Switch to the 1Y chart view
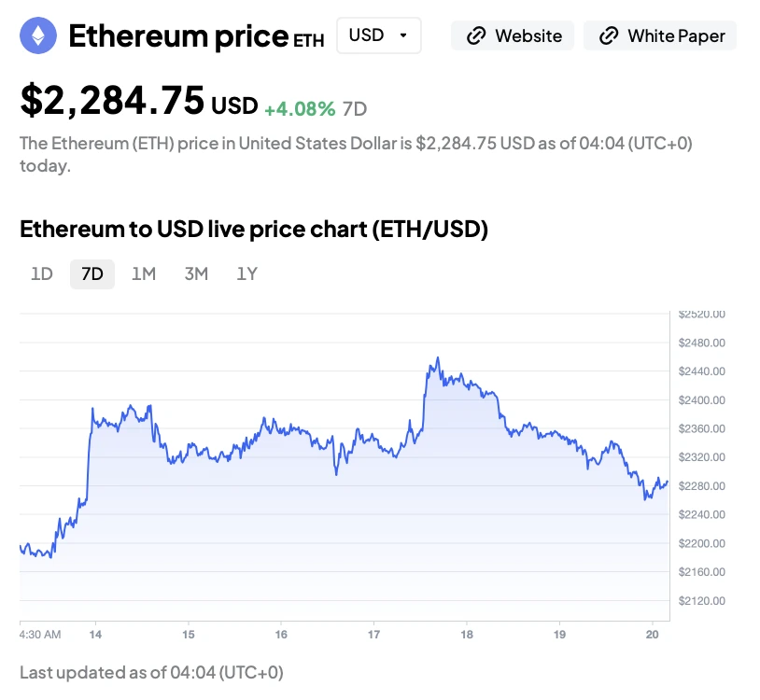This screenshot has height=700, width=760. coord(246,274)
